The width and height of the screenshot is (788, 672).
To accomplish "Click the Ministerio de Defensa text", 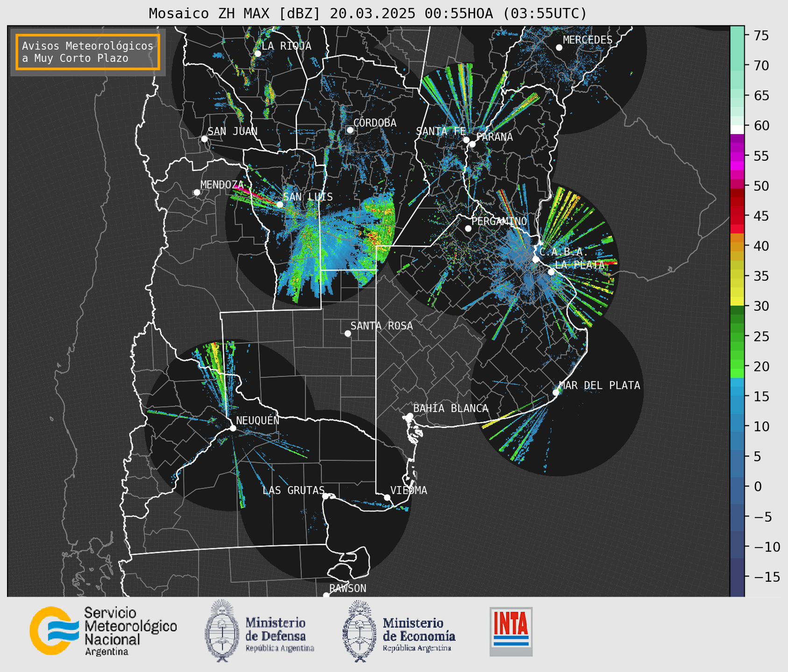I will [279, 634].
